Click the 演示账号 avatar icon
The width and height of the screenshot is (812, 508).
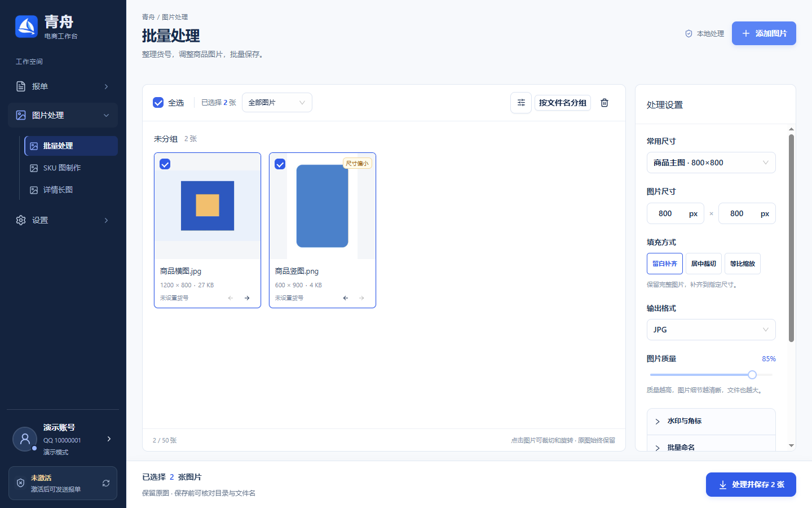click(25, 439)
